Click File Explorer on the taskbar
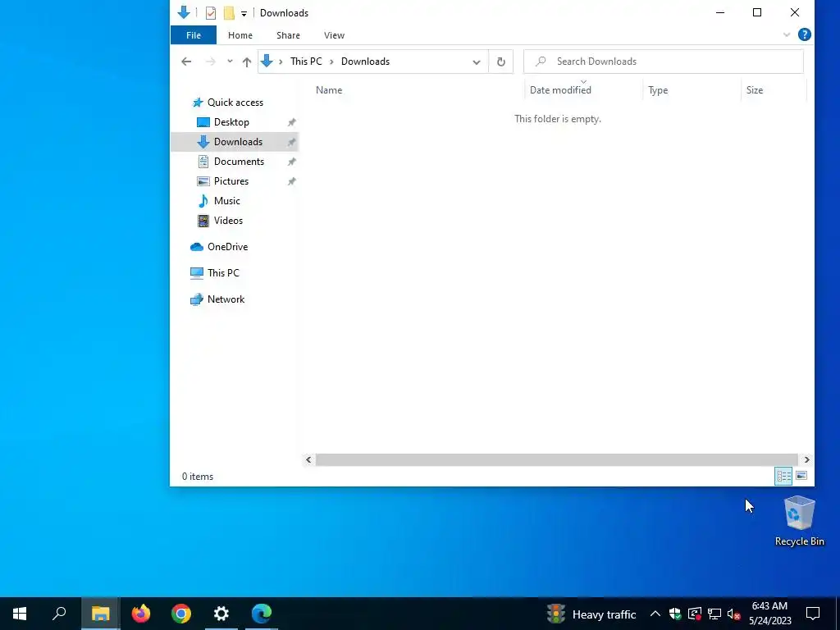Screen dimensions: 840x630 click(x=100, y=614)
